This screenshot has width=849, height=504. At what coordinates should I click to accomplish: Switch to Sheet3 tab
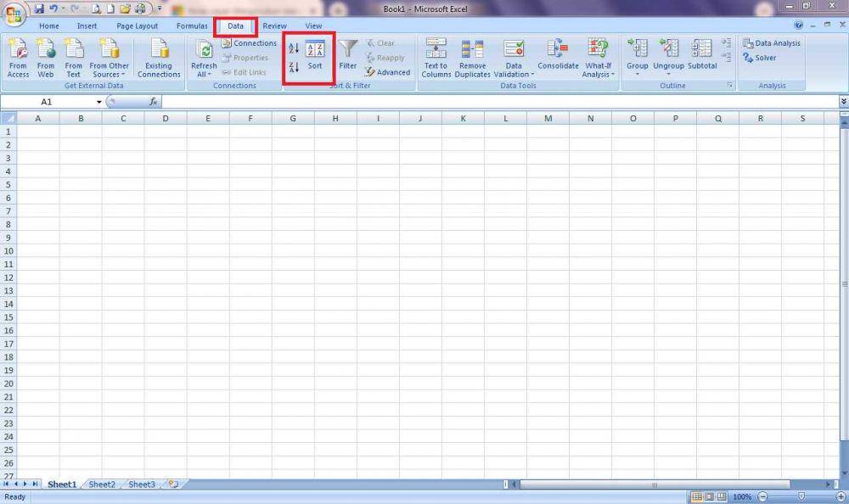(142, 484)
